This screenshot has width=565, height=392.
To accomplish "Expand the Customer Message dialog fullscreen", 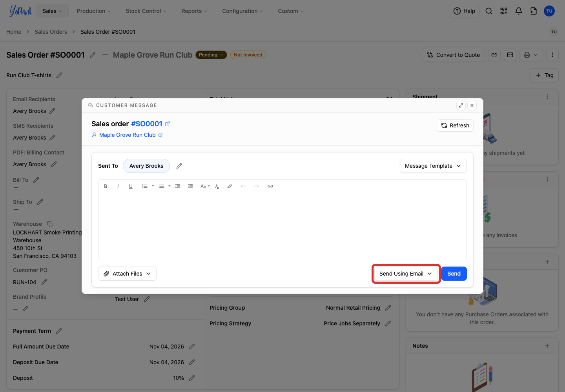I will [x=461, y=105].
